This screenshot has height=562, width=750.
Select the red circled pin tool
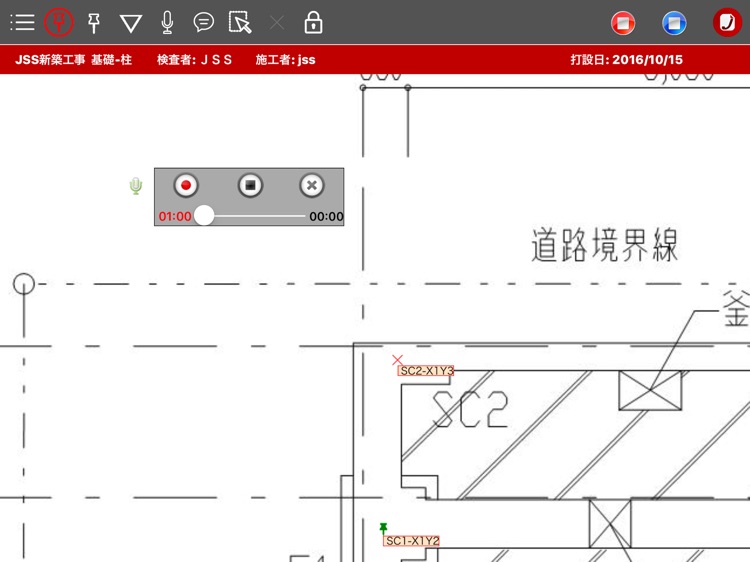[59, 22]
